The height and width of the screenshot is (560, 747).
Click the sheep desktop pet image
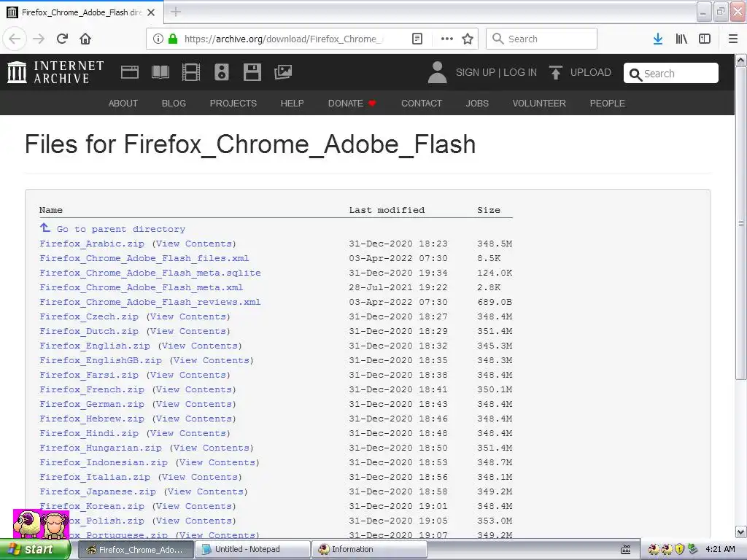pyautogui.click(x=42, y=524)
